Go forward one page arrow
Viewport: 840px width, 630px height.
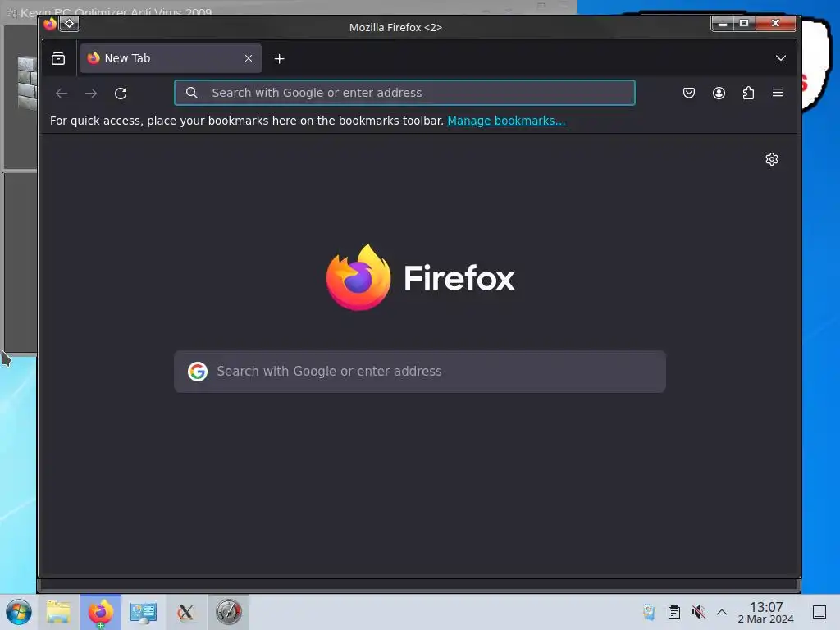pos(91,94)
